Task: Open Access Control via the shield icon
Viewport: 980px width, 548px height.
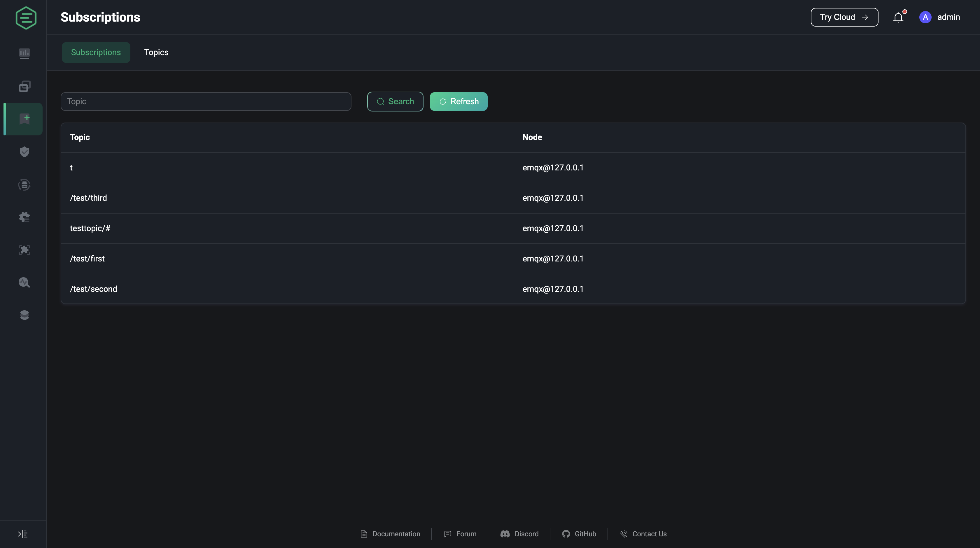Action: [x=24, y=151]
